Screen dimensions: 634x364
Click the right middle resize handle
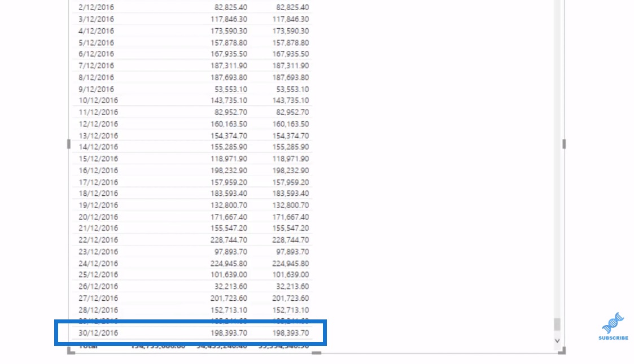click(x=563, y=144)
